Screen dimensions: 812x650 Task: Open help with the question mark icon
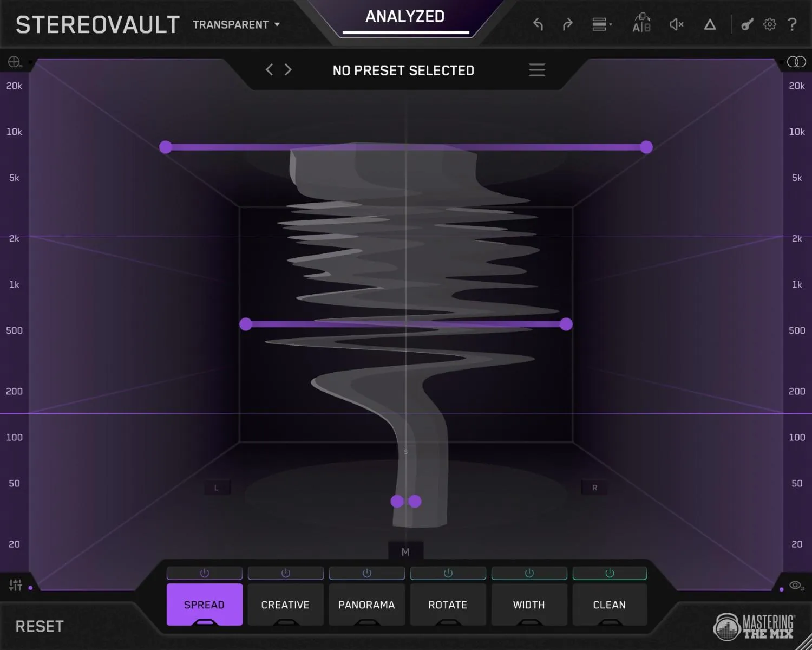pos(792,24)
